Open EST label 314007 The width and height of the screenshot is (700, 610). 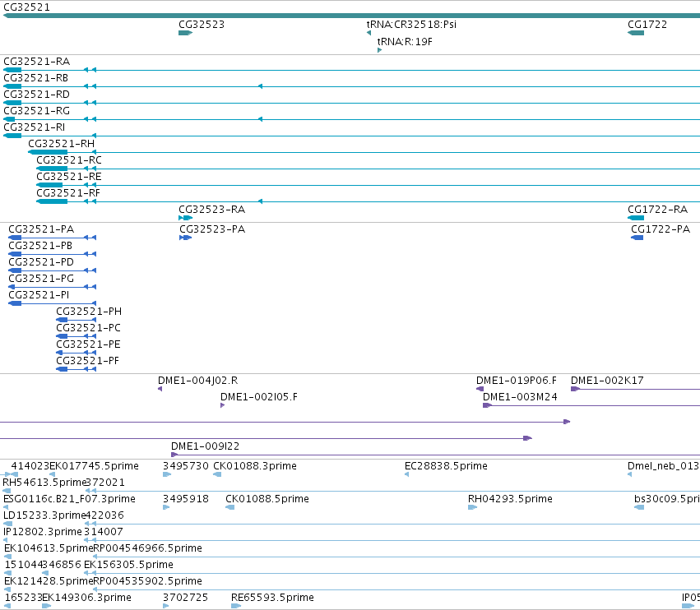tap(103, 531)
